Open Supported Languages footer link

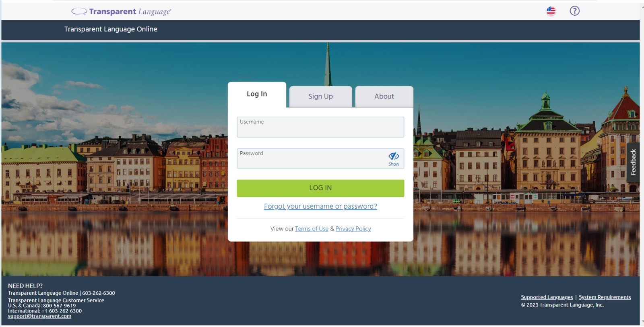pos(547,297)
